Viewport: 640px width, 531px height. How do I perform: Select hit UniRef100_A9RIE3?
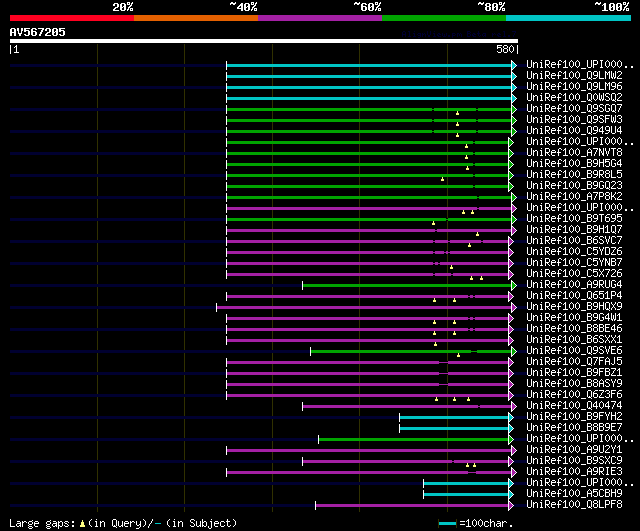coord(574,472)
